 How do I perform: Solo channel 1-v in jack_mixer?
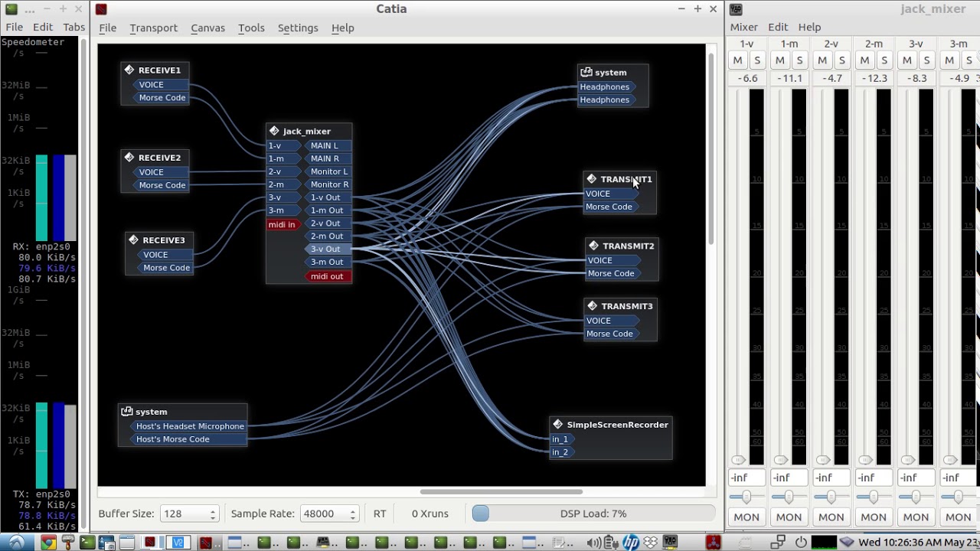757,60
